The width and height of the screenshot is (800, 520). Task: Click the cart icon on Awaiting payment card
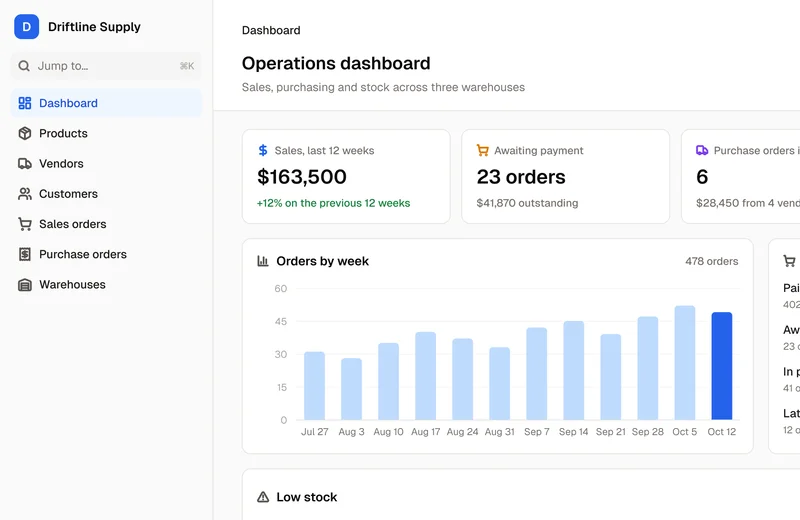tap(482, 150)
